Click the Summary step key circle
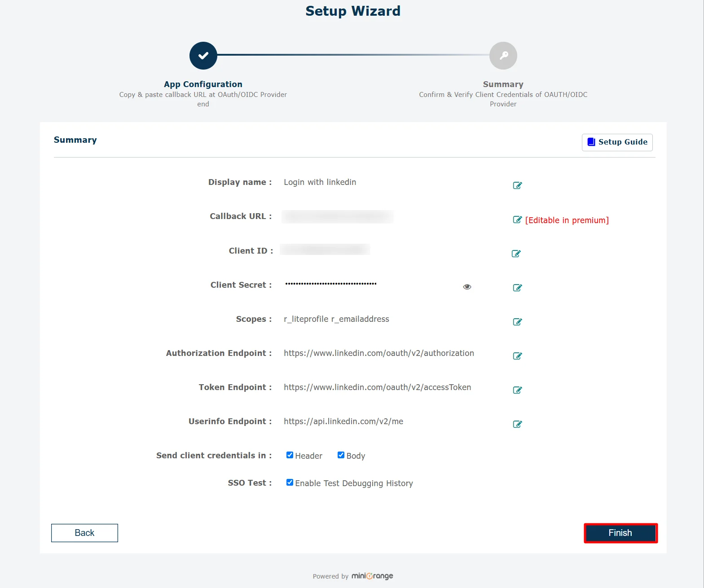Image resolution: width=704 pixels, height=588 pixels. 503,56
